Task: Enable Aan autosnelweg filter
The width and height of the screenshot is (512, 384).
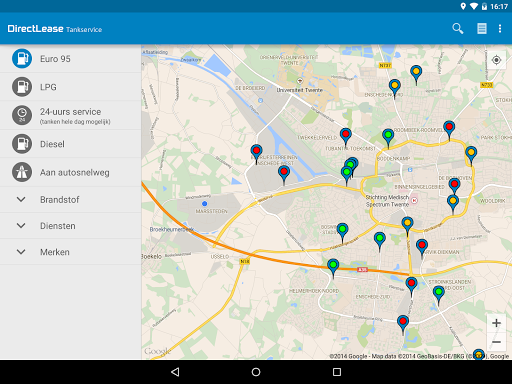Action: (x=70, y=172)
